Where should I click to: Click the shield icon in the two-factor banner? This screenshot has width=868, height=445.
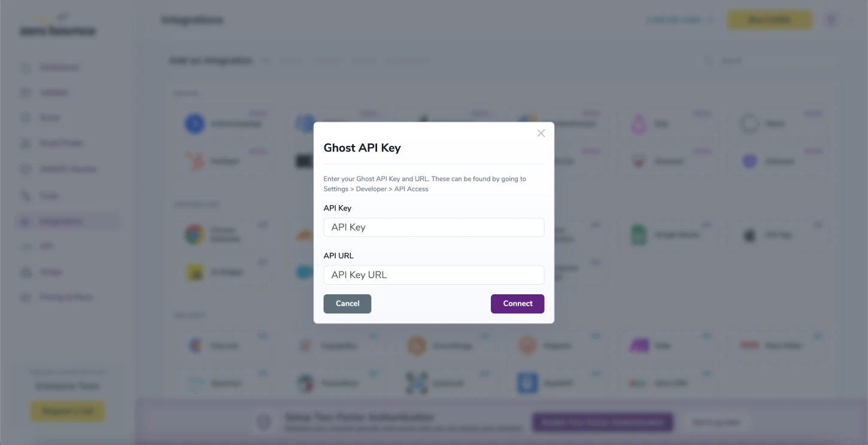pyautogui.click(x=264, y=422)
